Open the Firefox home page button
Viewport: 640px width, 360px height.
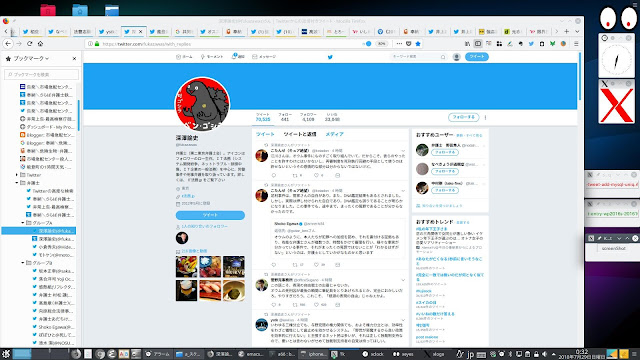pyautogui.click(x=40, y=44)
